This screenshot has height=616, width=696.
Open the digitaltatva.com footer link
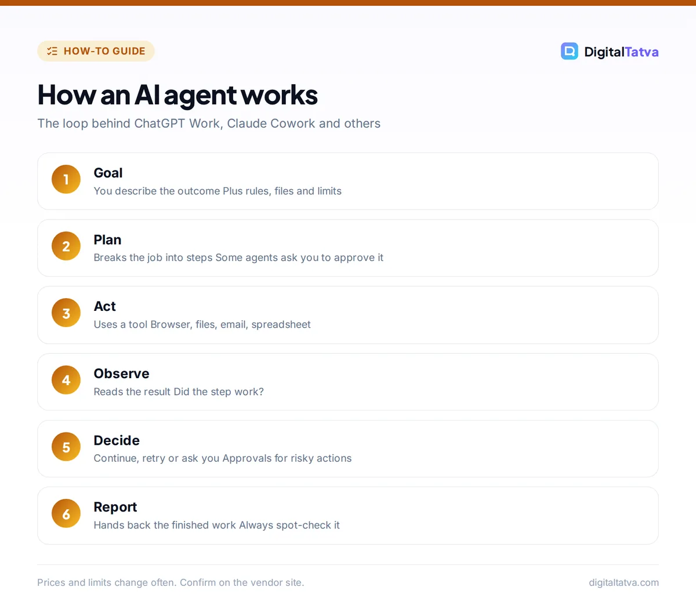pyautogui.click(x=623, y=582)
